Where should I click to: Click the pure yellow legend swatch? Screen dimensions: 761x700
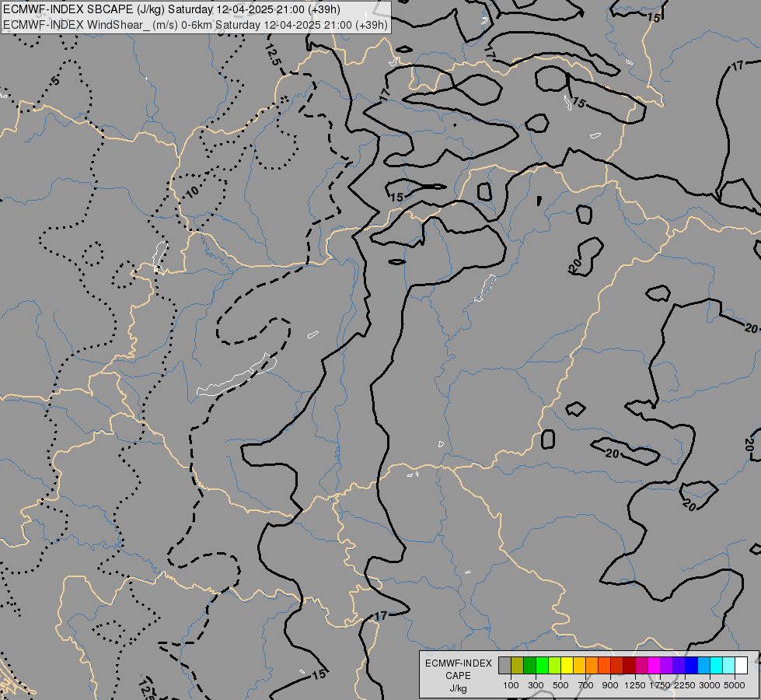coord(567,665)
